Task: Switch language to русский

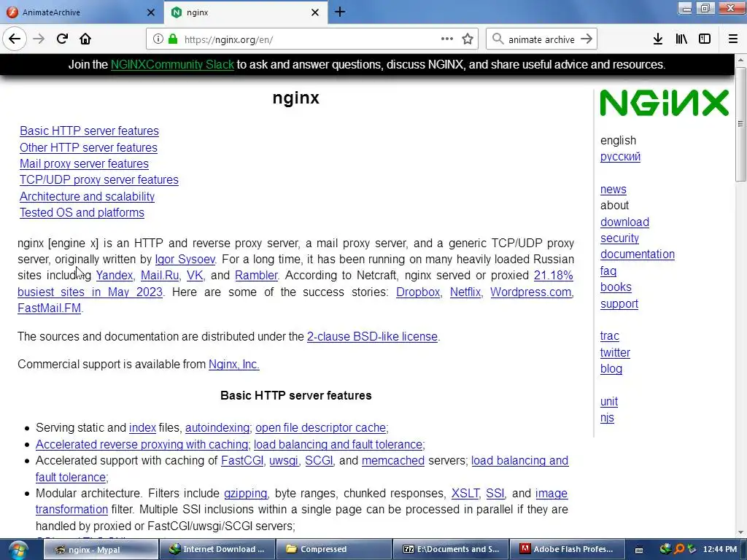Action: click(x=620, y=157)
